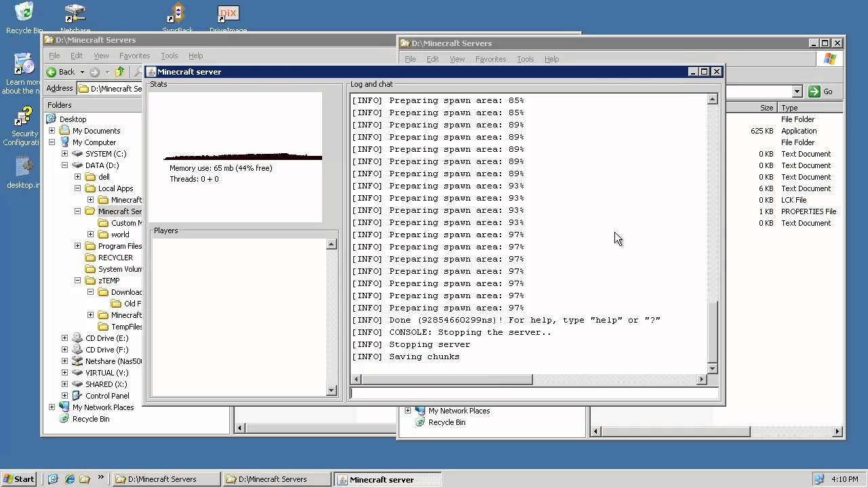This screenshot has height=488, width=868.
Task: Expand Program Files folder node
Action: coord(77,246)
